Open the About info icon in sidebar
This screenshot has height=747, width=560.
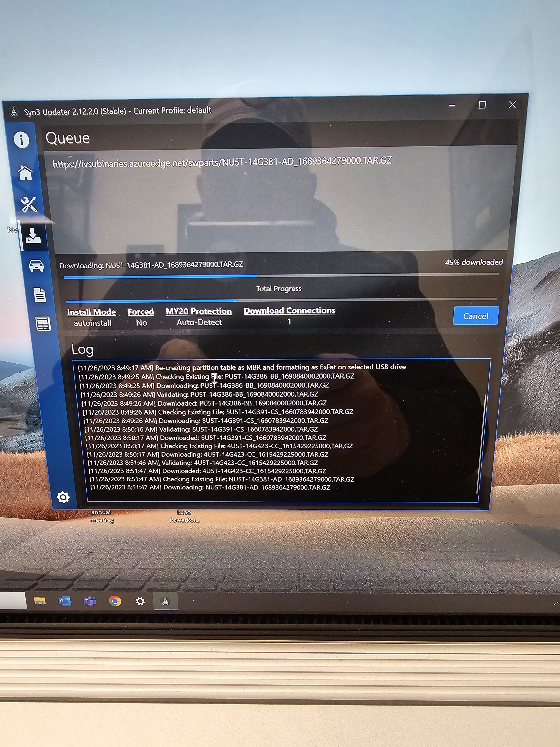(21, 140)
